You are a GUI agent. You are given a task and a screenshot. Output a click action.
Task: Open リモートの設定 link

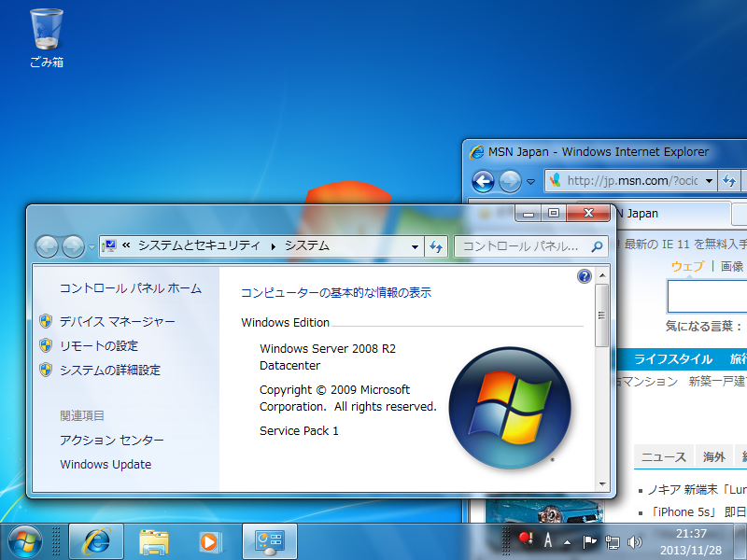(99, 345)
